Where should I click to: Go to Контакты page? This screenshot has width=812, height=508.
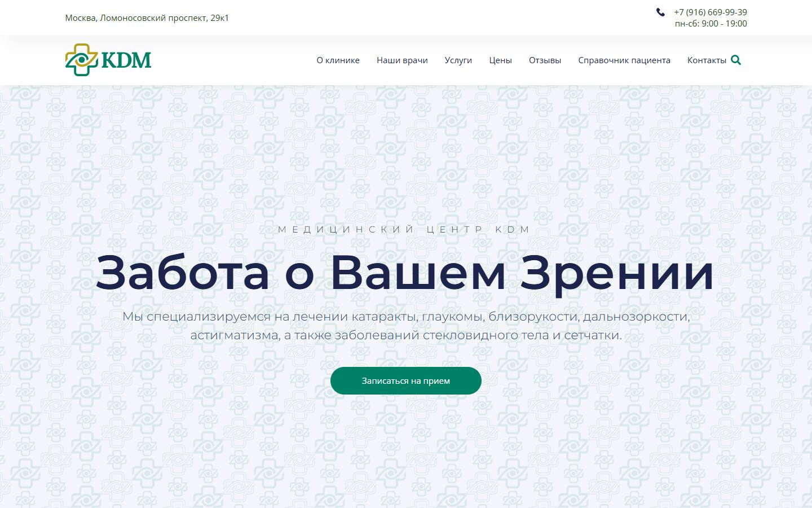coord(707,60)
